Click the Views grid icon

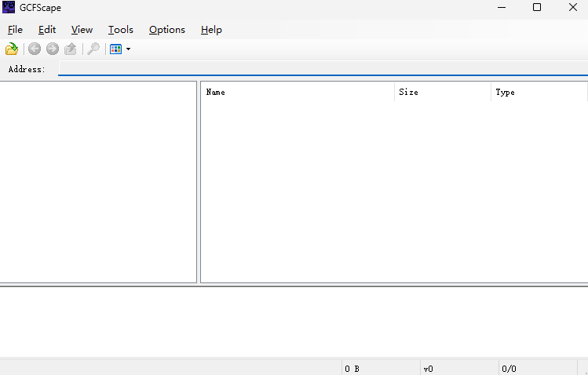[116, 49]
